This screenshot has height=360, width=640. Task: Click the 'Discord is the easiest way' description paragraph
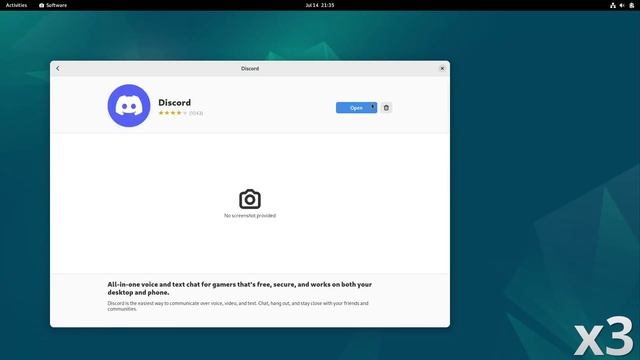click(x=238, y=306)
